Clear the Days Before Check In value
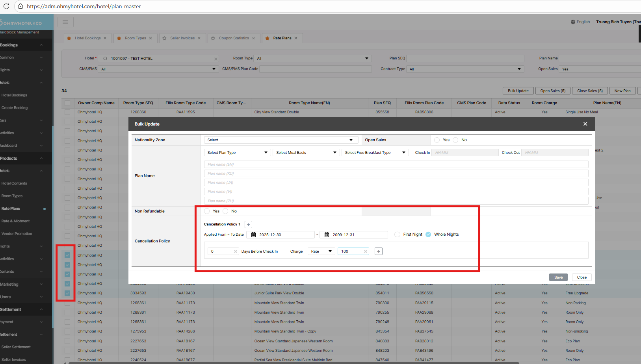641x364 pixels. 236,251
